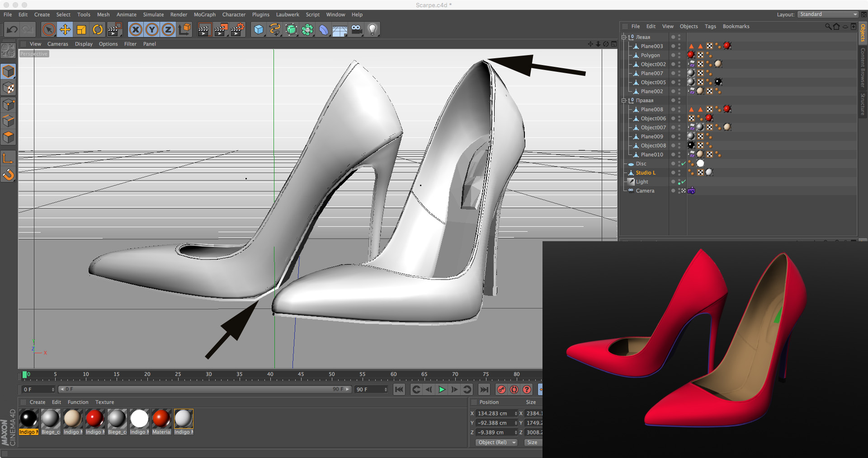Open the MoGraph menu
Viewport: 868px width, 458px height.
coord(205,14)
